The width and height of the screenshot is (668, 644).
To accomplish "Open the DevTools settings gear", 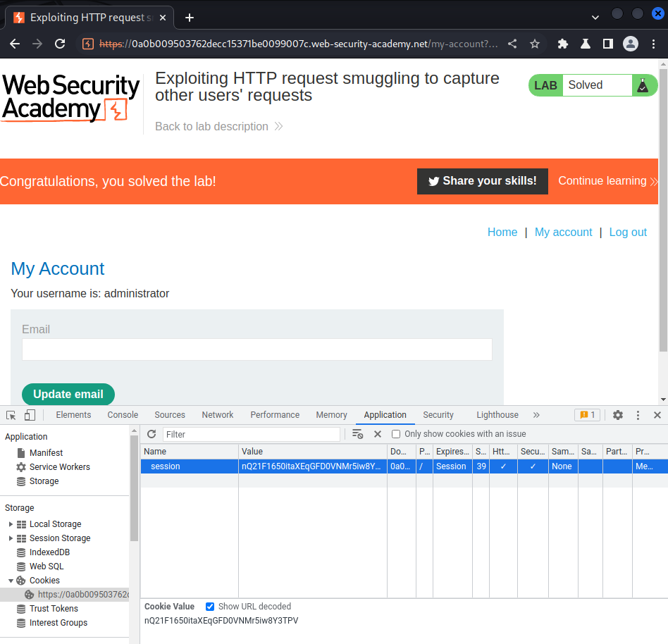I will click(618, 415).
